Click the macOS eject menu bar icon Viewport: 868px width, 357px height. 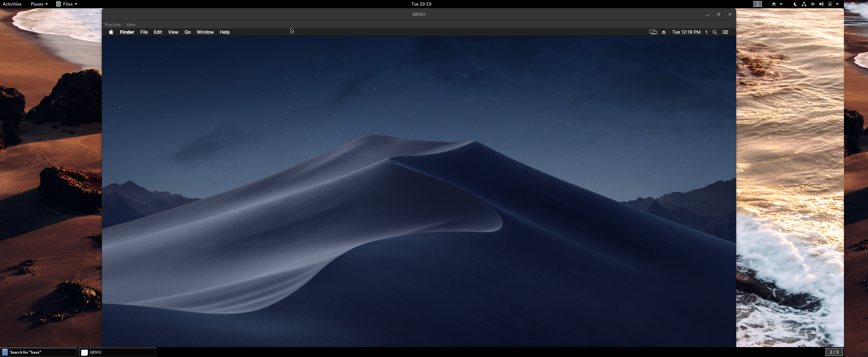point(664,32)
